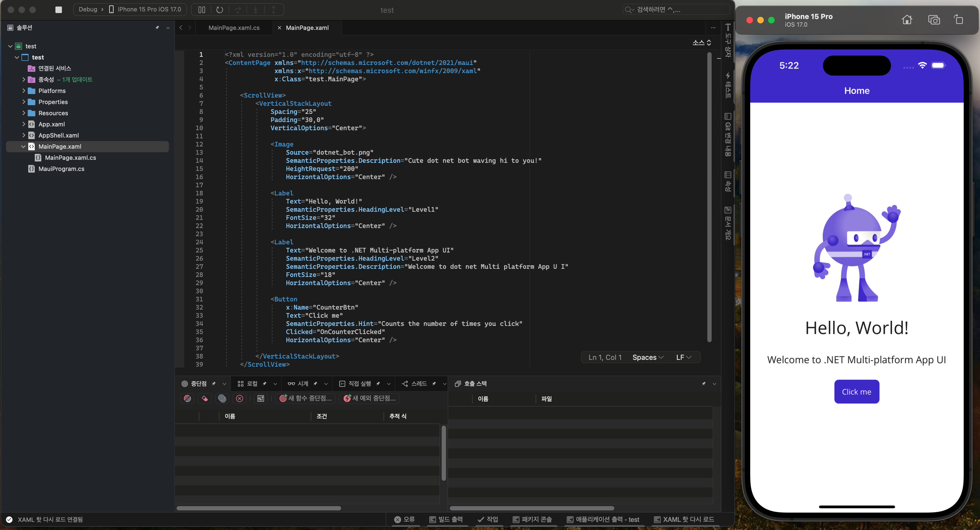
Task: Rotate the iPhone simulator device
Action: pos(958,19)
